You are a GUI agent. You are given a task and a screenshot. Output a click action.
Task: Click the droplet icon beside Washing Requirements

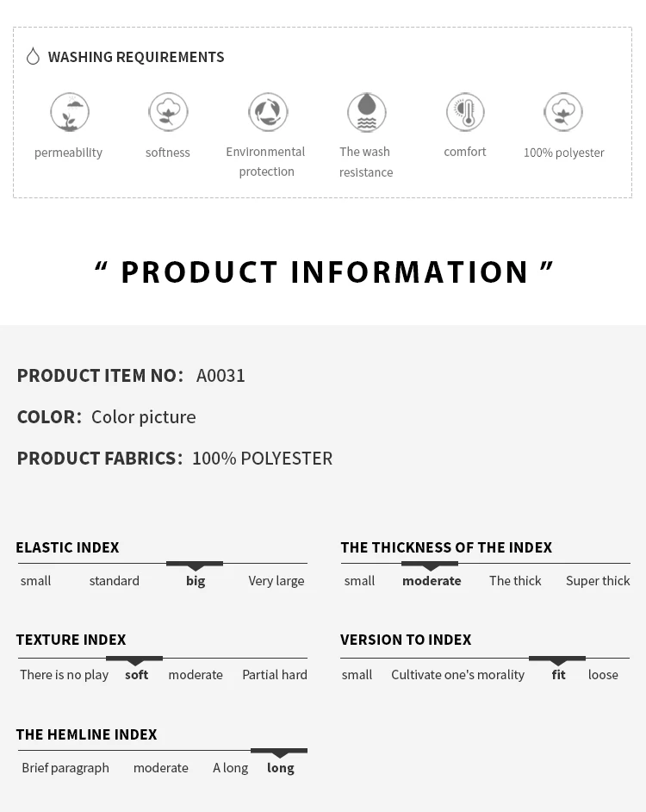(x=33, y=57)
